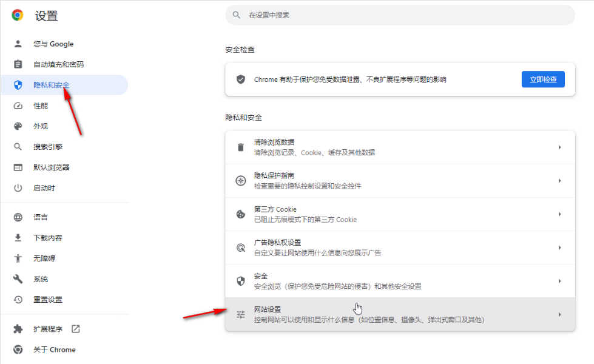Image resolution: width=594 pixels, height=364 pixels.
Task: Open 搜索引擎 settings
Action: [x=48, y=147]
